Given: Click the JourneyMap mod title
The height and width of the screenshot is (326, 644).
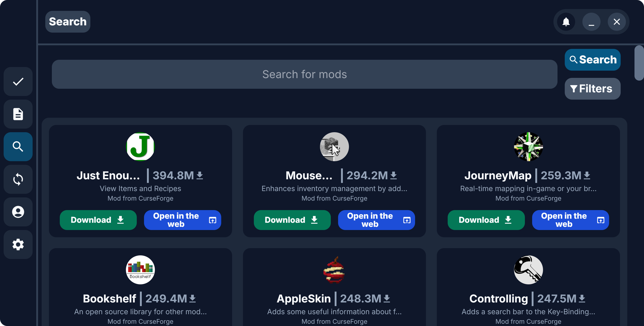Looking at the screenshot, I should 498,175.
